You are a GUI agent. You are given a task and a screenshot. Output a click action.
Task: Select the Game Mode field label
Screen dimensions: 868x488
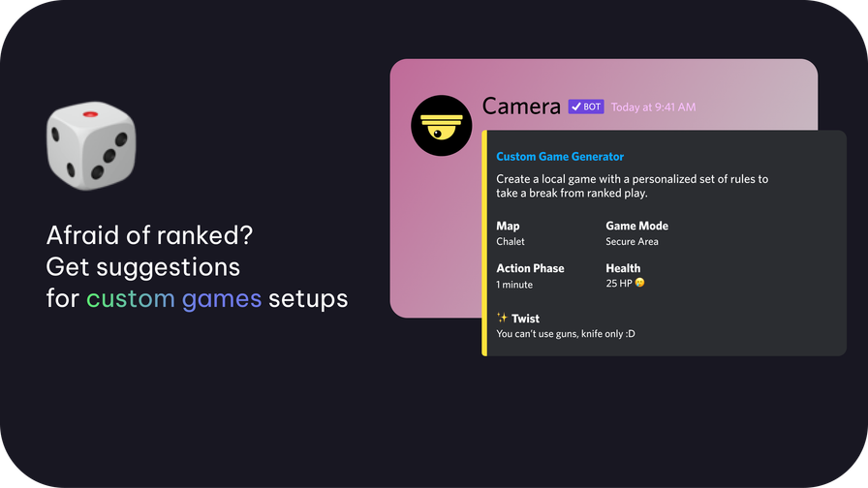click(636, 226)
